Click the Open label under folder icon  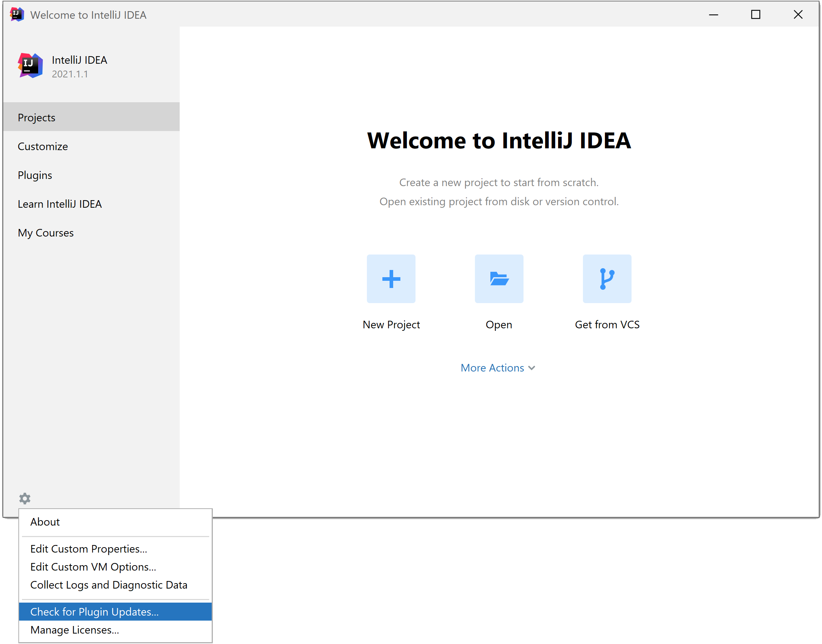coord(499,325)
